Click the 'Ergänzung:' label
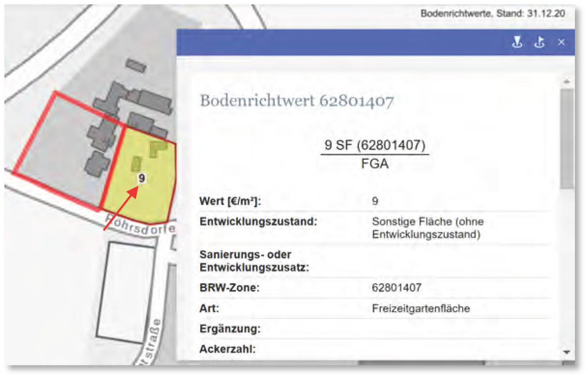This screenshot has height=378, width=588. (x=230, y=329)
